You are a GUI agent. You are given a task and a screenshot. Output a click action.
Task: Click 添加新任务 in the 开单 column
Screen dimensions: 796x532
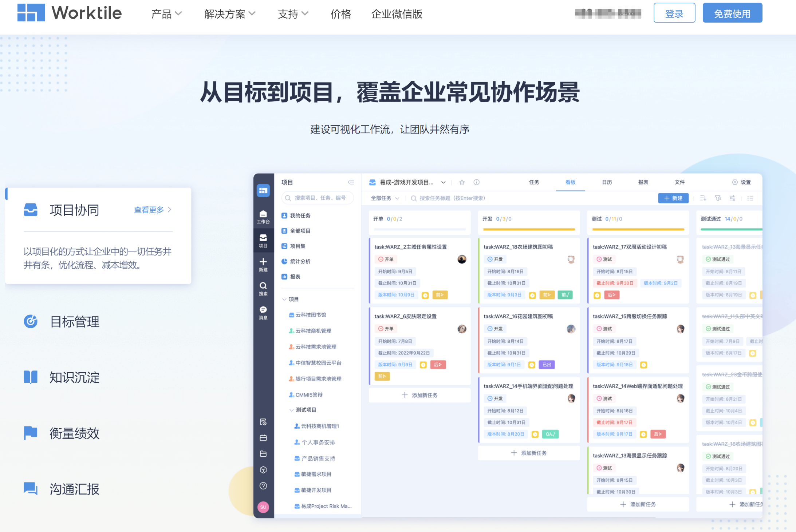coord(419,395)
